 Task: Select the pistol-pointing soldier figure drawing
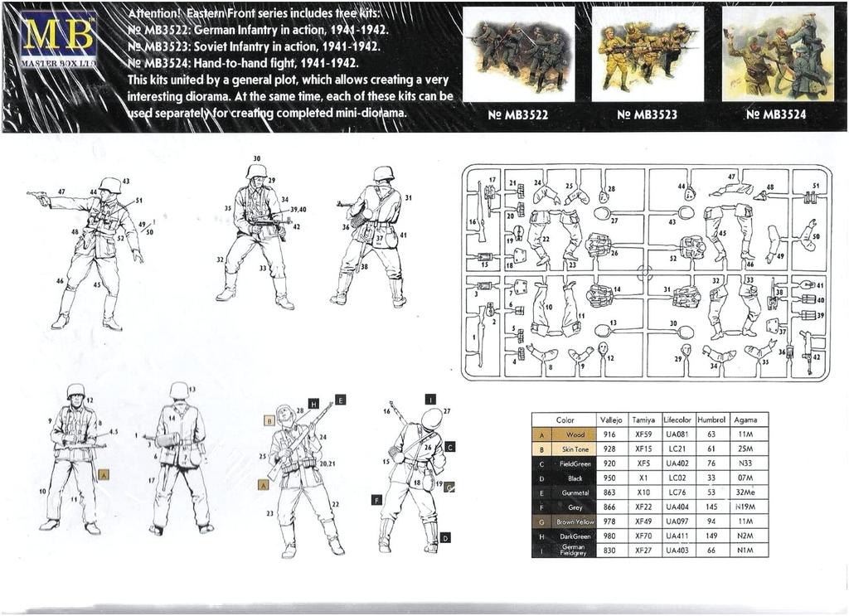(93, 251)
